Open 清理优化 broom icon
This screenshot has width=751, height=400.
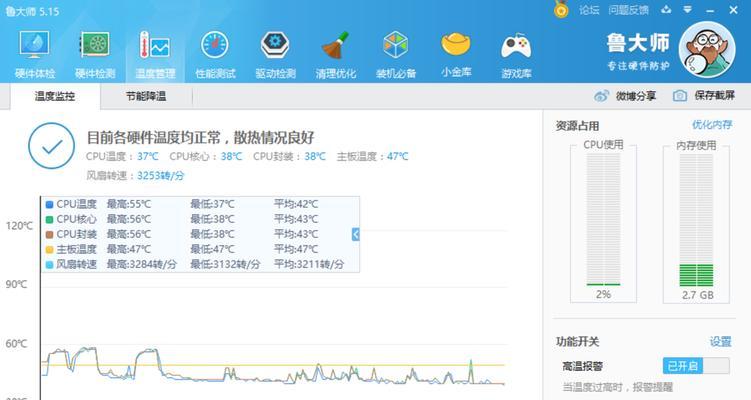point(335,45)
